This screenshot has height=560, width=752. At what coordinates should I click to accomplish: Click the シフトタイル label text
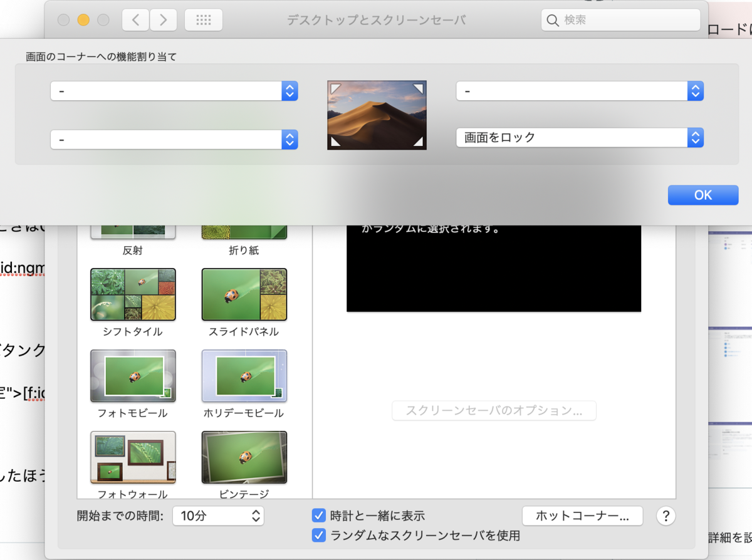[x=133, y=331]
